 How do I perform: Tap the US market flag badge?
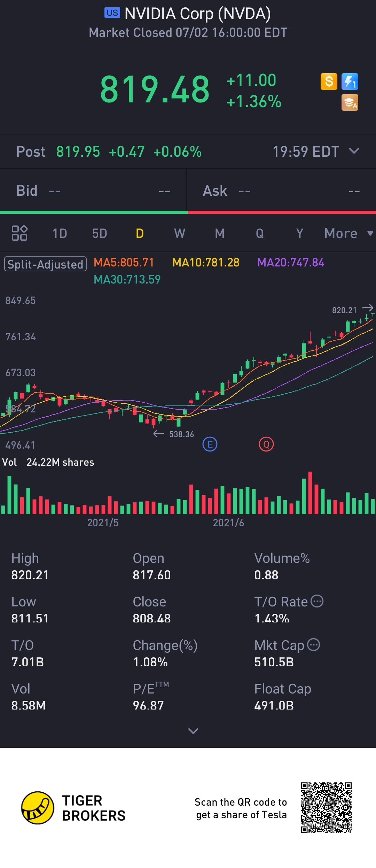(x=112, y=13)
